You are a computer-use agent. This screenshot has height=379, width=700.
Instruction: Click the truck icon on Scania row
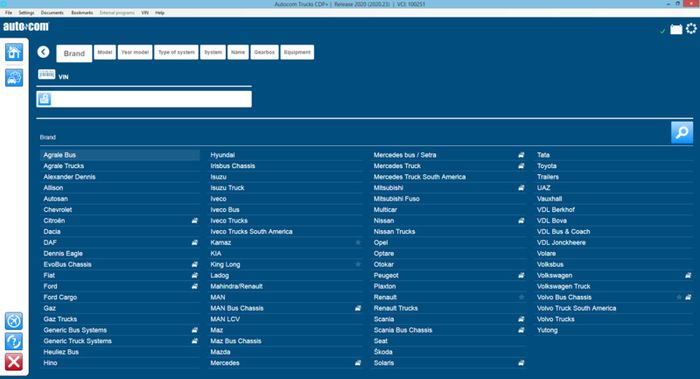coord(521,319)
